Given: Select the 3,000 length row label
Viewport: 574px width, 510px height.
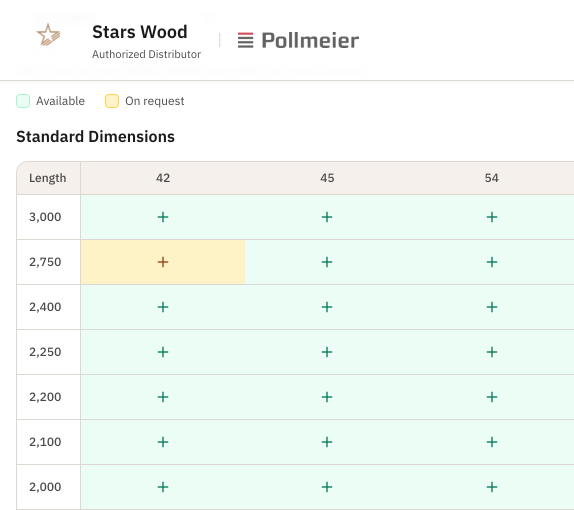Looking at the screenshot, I should (45, 217).
